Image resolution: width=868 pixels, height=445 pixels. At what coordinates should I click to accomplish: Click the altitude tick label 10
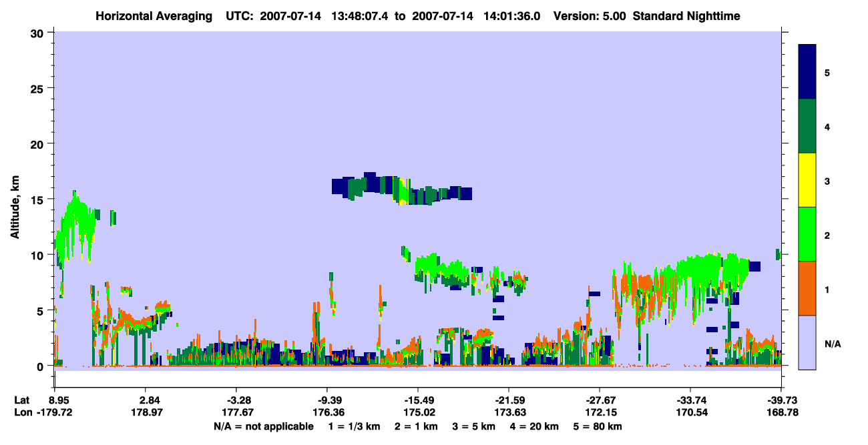[x=39, y=255]
